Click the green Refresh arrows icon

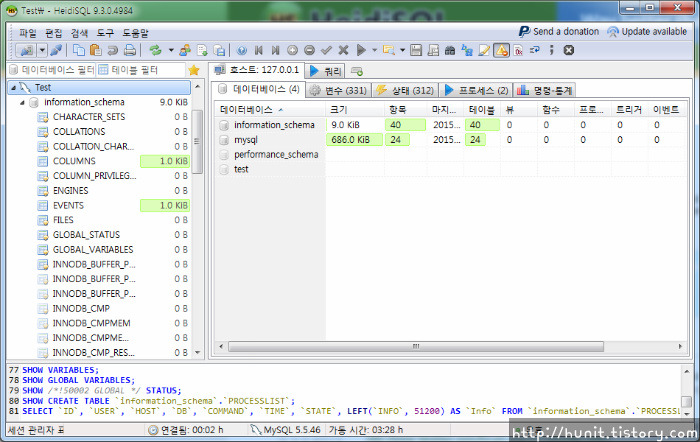tap(155, 50)
